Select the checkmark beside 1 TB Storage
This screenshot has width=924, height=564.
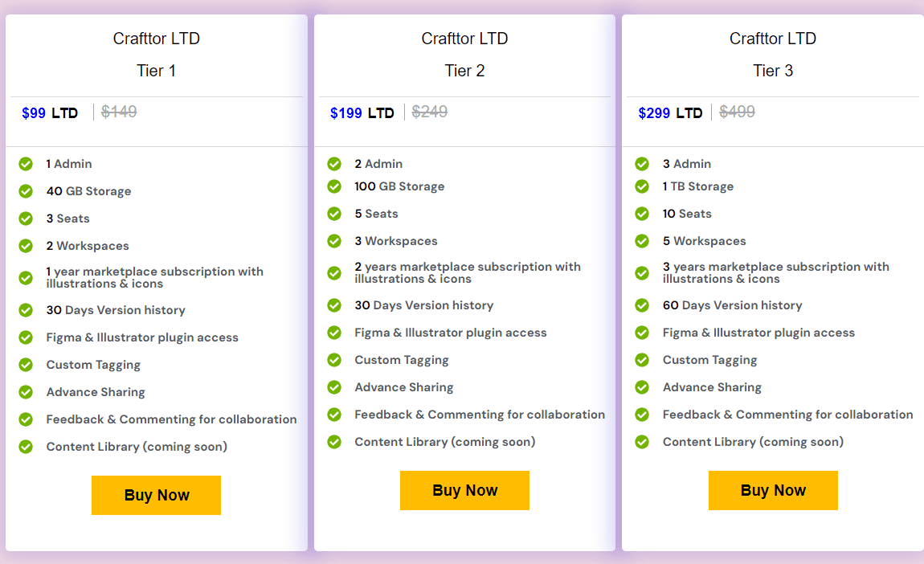643,186
